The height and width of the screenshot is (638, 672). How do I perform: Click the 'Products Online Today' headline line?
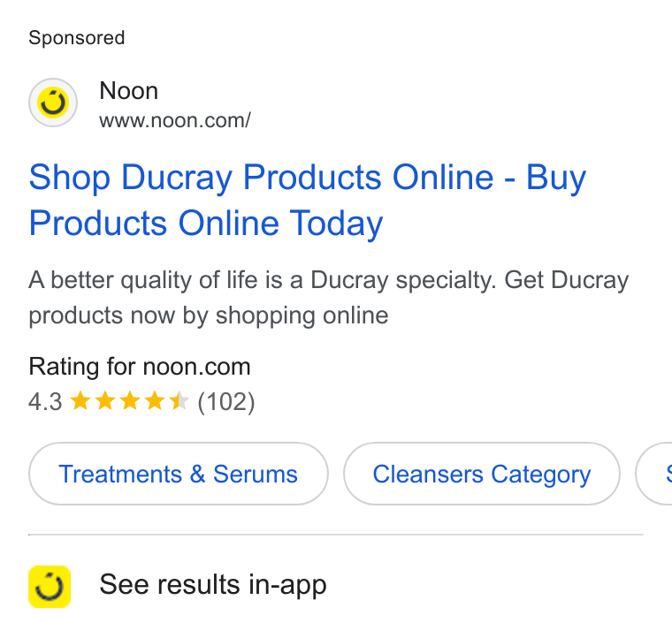click(206, 223)
